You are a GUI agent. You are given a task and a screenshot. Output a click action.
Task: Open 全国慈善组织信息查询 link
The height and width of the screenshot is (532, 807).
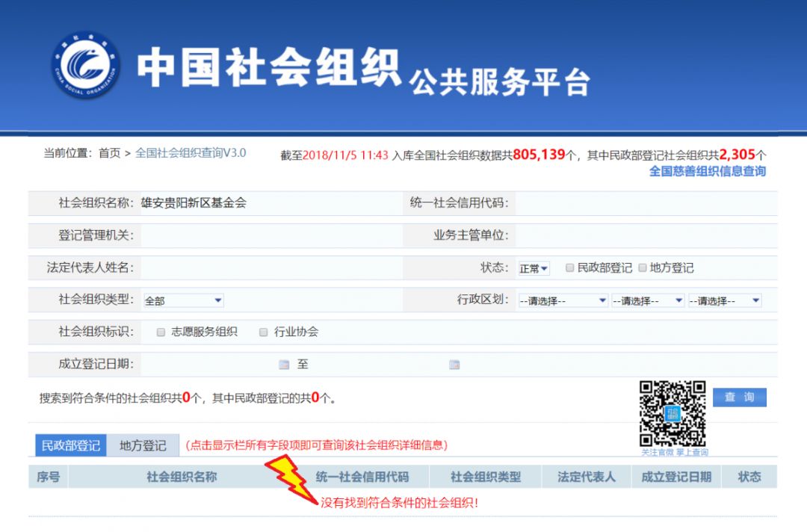[x=707, y=171]
